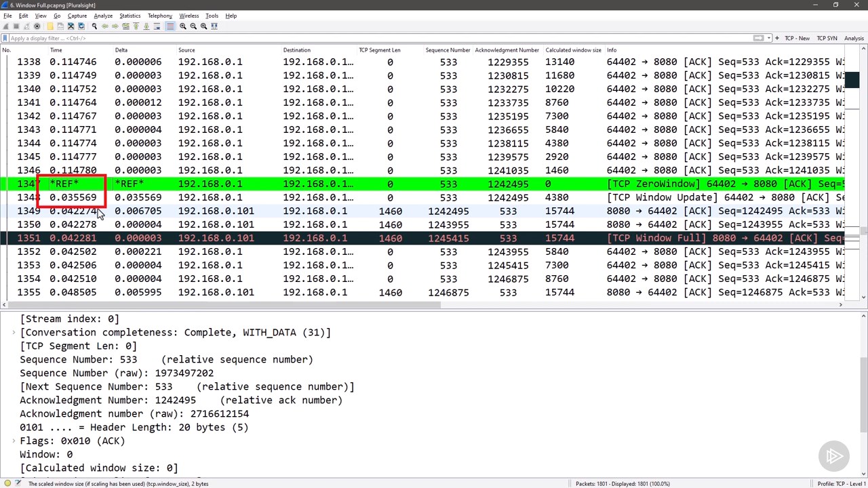This screenshot has width=868, height=488.
Task: Jump to the last packet
Action: click(x=146, y=26)
